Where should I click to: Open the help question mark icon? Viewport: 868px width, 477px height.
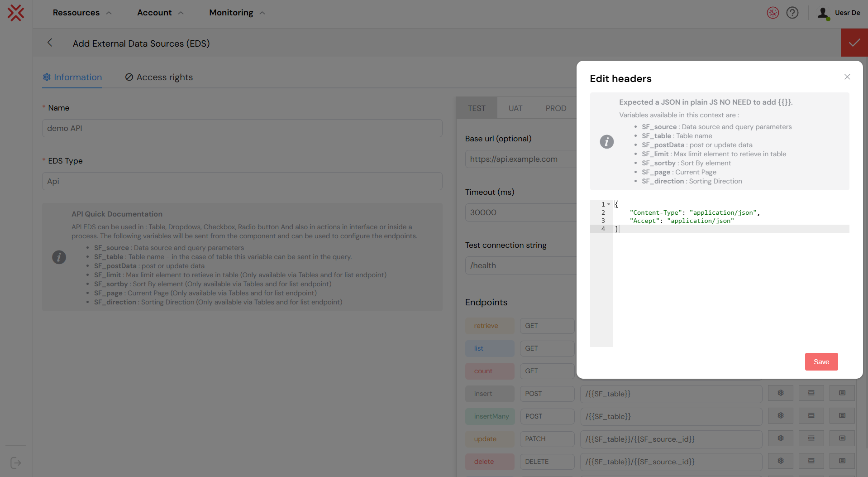click(792, 13)
